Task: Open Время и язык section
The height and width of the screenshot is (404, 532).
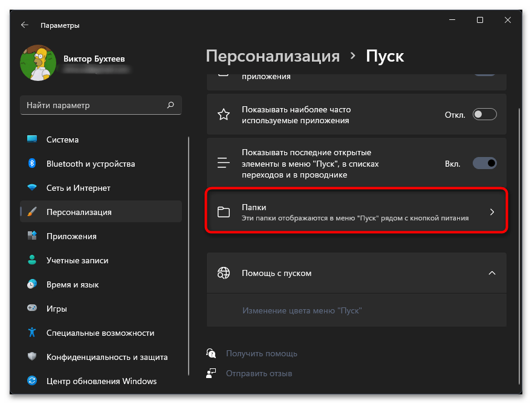Action: (101, 284)
